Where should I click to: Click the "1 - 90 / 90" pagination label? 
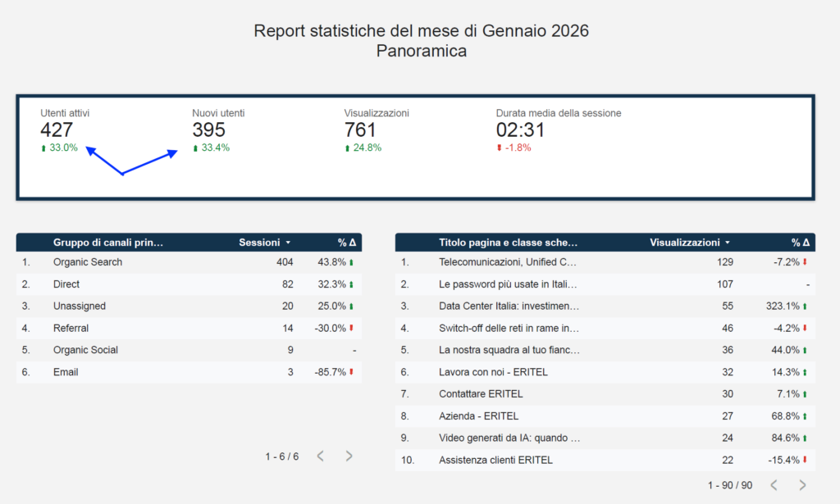(x=728, y=485)
